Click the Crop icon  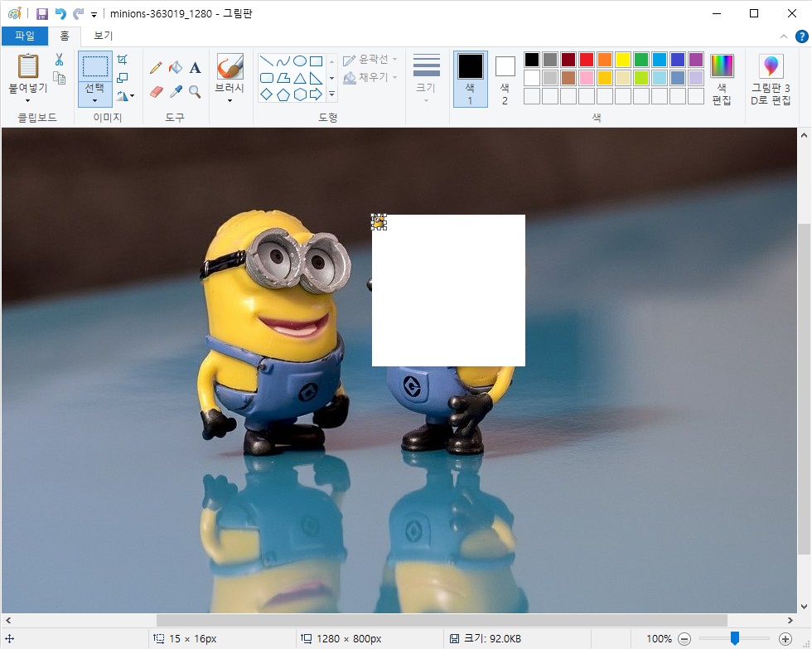[123, 60]
